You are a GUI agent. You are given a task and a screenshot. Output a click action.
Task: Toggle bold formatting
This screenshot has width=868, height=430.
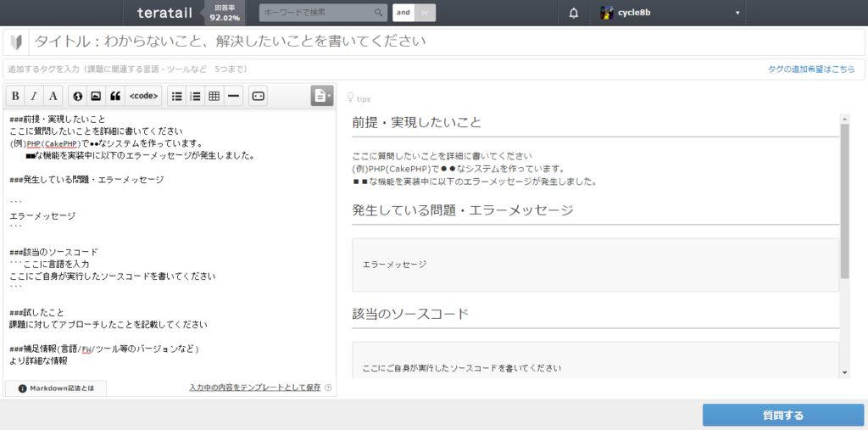tap(15, 96)
